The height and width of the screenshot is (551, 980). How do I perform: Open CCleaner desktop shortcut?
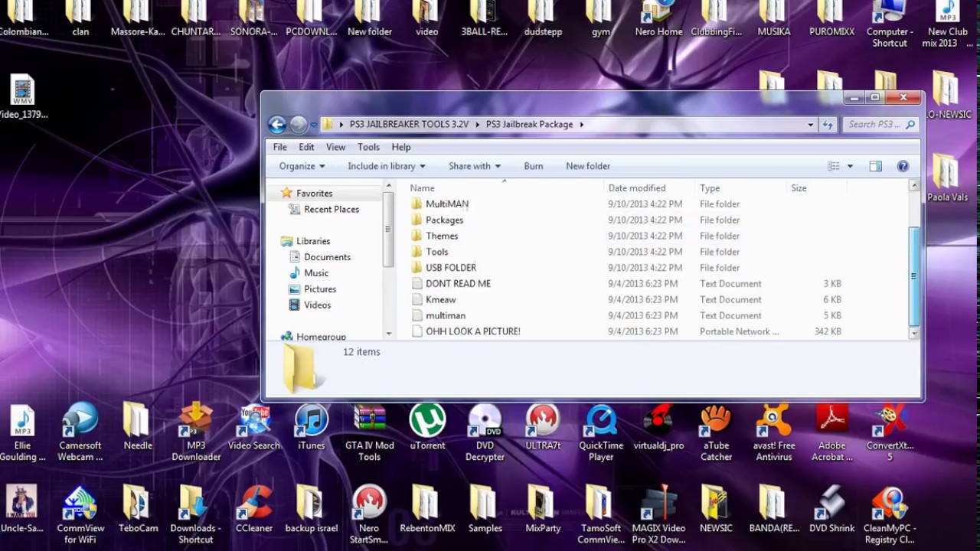click(x=254, y=510)
